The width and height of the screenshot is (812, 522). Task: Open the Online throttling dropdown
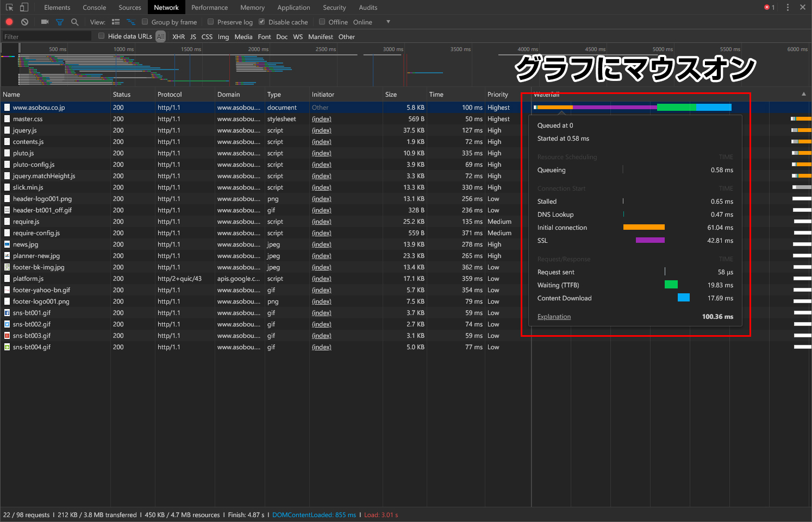372,22
